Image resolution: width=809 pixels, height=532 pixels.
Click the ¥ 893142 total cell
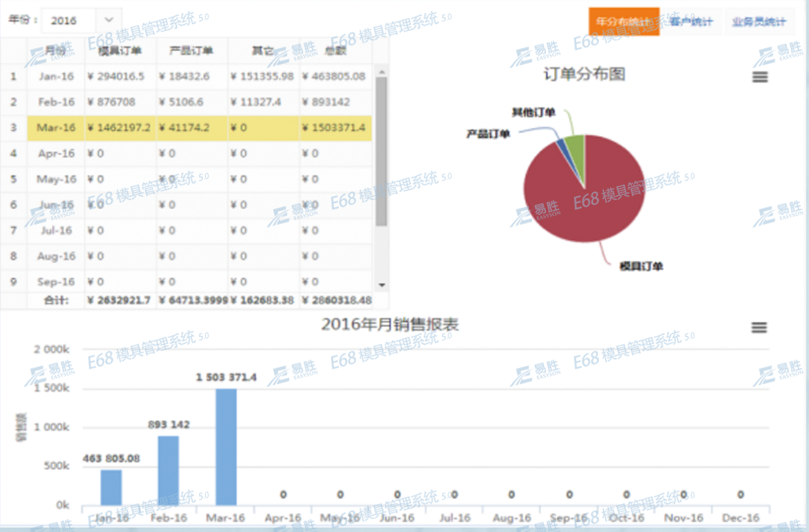[335, 102]
